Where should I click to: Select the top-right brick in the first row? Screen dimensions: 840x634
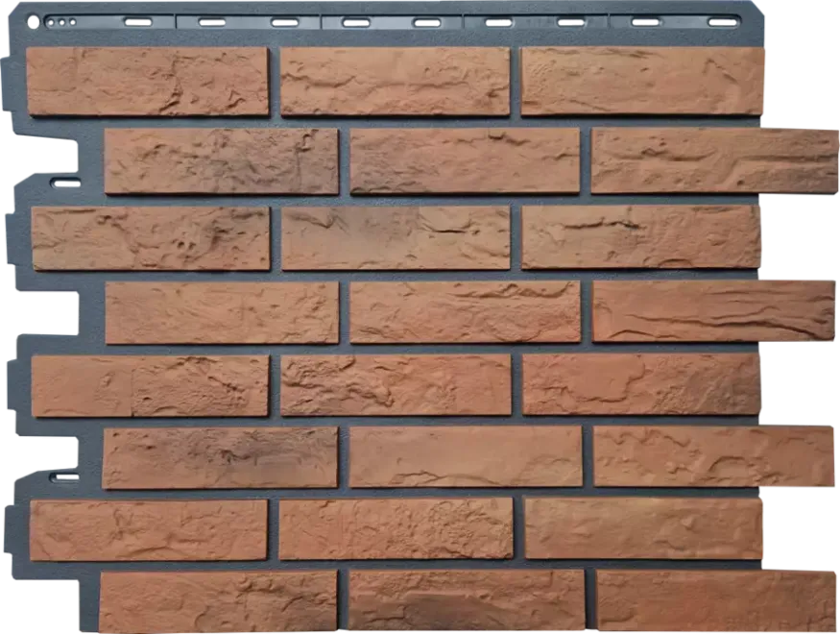pyautogui.click(x=642, y=81)
